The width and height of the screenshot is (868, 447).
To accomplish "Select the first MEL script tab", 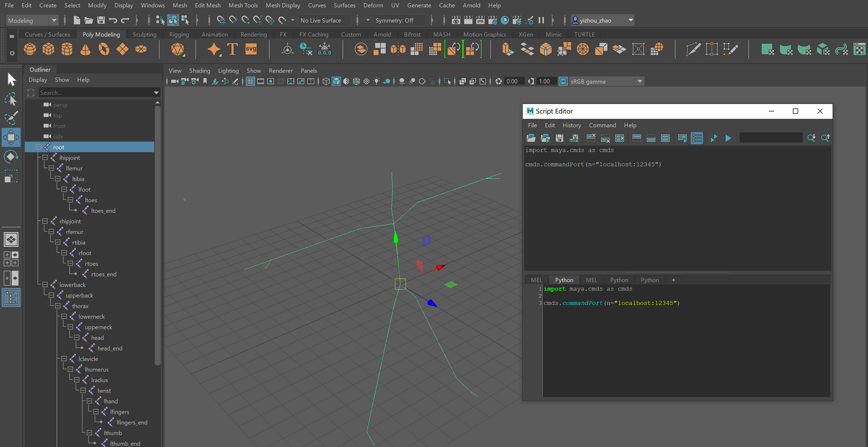I will 537,280.
